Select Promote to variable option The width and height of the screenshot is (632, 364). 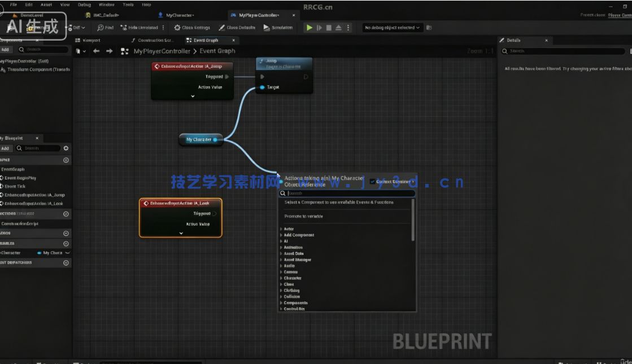(304, 216)
